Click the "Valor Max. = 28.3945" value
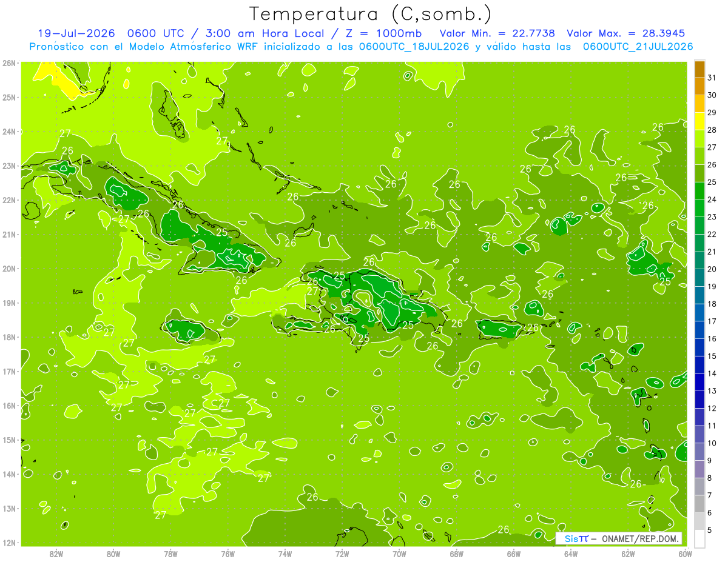The height and width of the screenshot is (562, 728). [x=625, y=33]
